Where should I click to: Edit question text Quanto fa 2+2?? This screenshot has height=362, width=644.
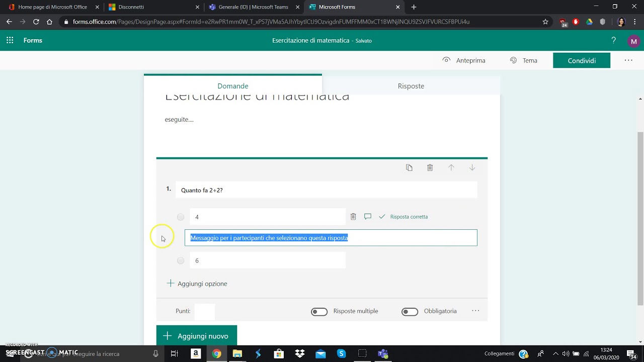pos(326,190)
